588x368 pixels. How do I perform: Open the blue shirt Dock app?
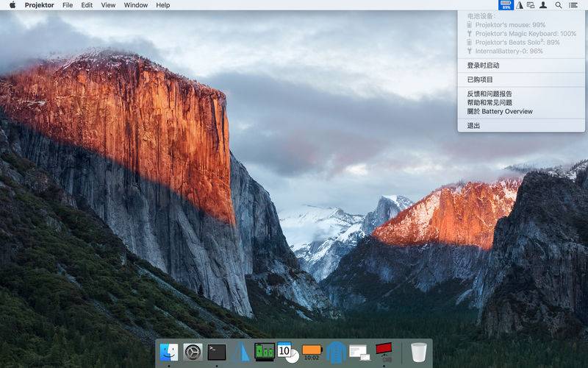click(336, 353)
